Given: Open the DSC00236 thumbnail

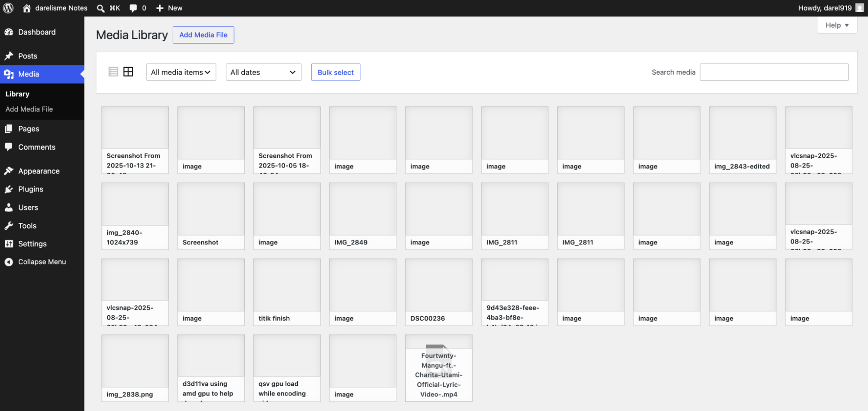Looking at the screenshot, I should click(439, 292).
